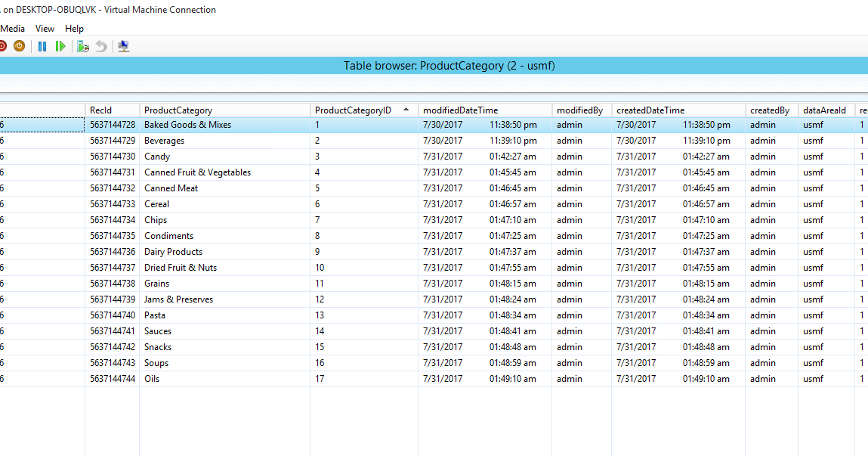Click dataAreaId usmf in Snacks row

[813, 347]
